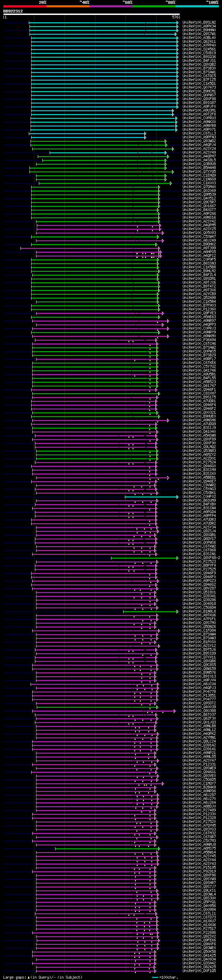Select the UniRef100_P12331 entry
222x980 pixels.
(199, 764)
